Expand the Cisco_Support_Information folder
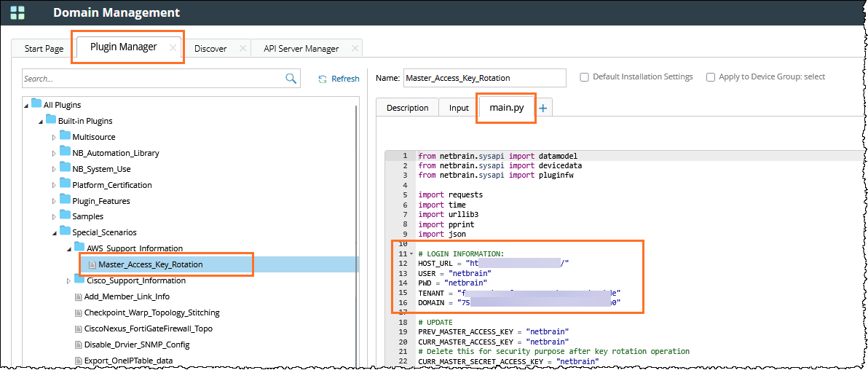The width and height of the screenshot is (868, 370). (x=68, y=280)
